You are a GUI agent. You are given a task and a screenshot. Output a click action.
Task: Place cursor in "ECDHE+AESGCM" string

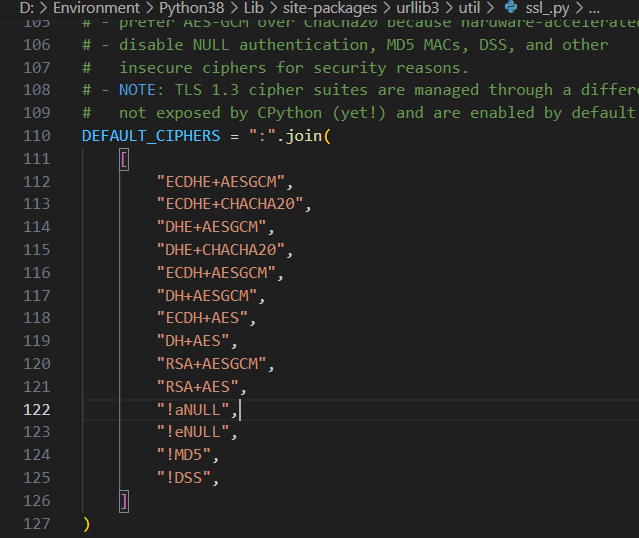click(x=220, y=182)
